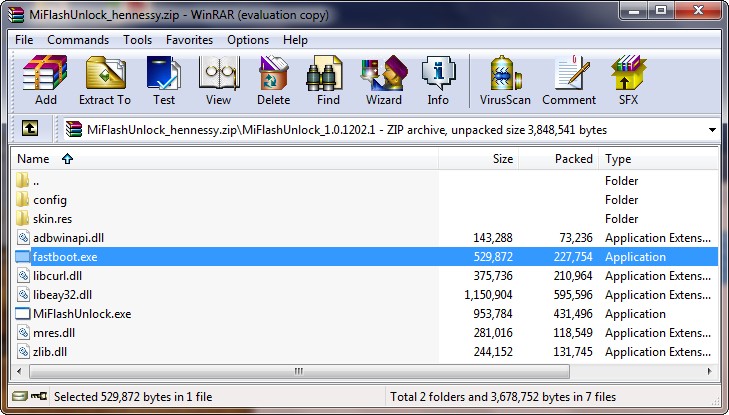Select libeay32.dll file name
729x415 pixels.
[62, 295]
